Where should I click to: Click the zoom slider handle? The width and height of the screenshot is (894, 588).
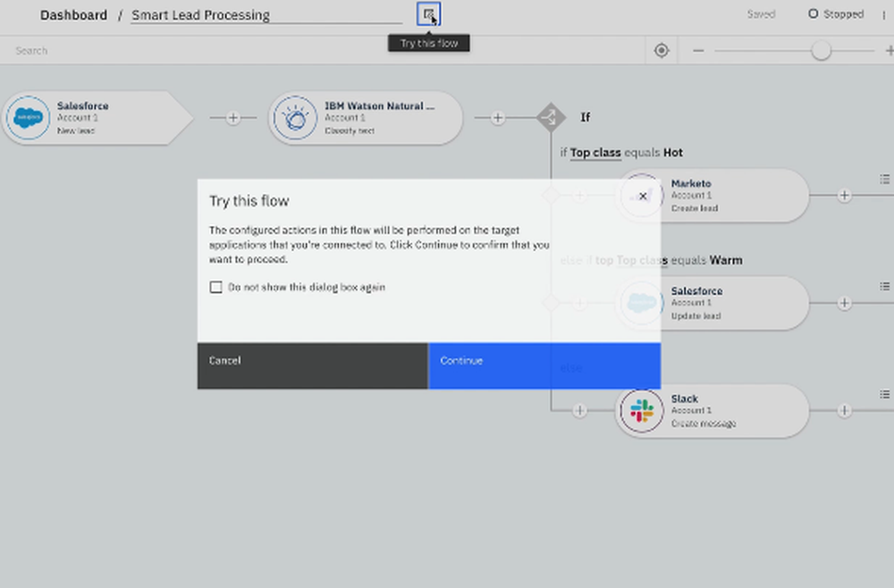821,51
